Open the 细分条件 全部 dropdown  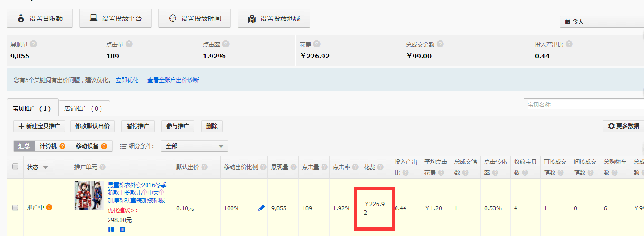coord(194,146)
